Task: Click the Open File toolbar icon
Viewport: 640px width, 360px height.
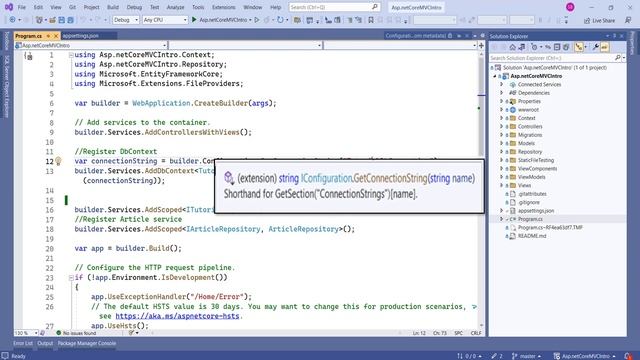Action: (52, 20)
